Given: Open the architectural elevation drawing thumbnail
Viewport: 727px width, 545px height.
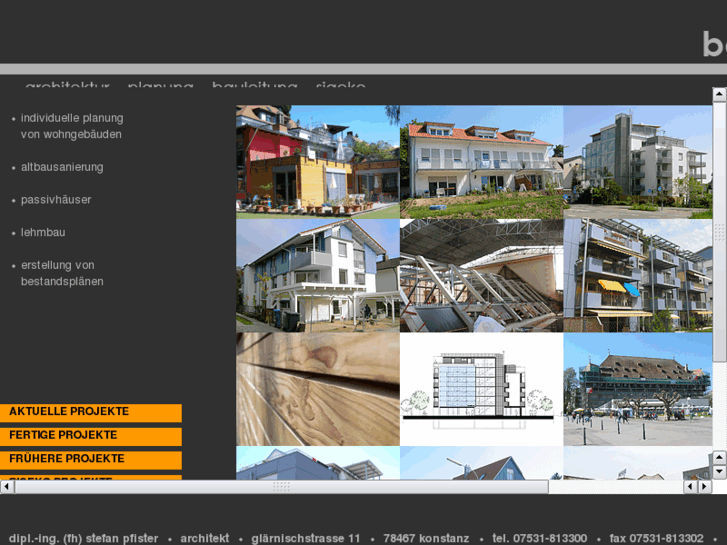Looking at the screenshot, I should pyautogui.click(x=481, y=389).
